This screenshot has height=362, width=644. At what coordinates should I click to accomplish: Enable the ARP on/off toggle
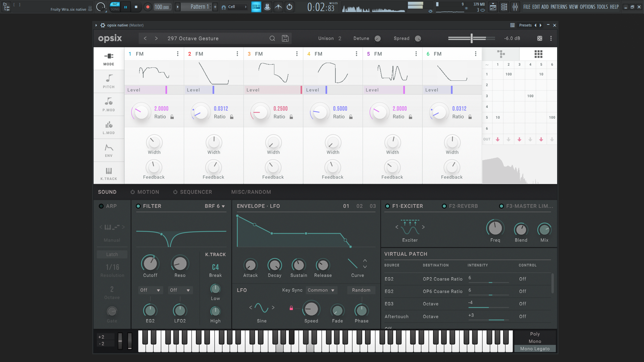point(101,206)
